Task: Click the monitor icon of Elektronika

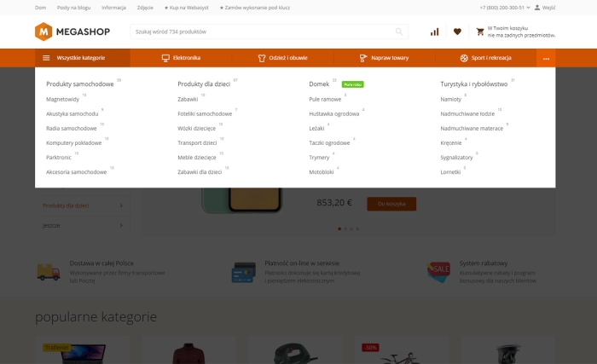Action: pyautogui.click(x=165, y=58)
